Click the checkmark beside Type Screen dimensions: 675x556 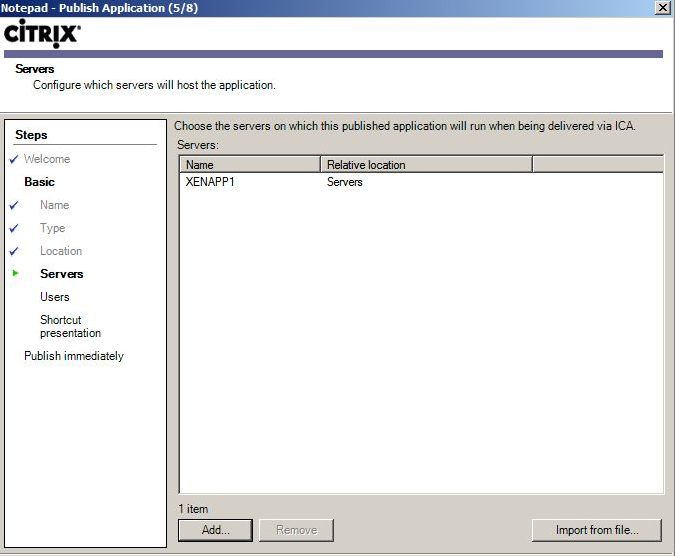click(14, 228)
